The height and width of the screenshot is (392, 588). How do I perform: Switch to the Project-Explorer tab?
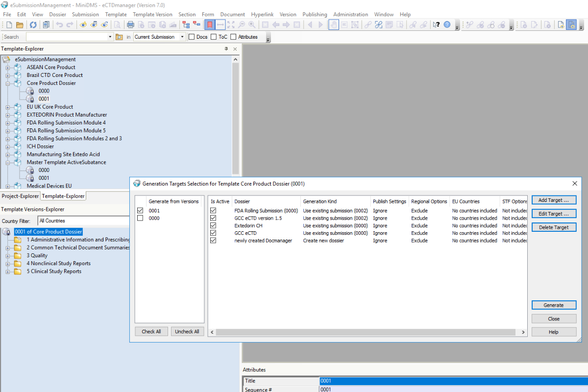(20, 196)
